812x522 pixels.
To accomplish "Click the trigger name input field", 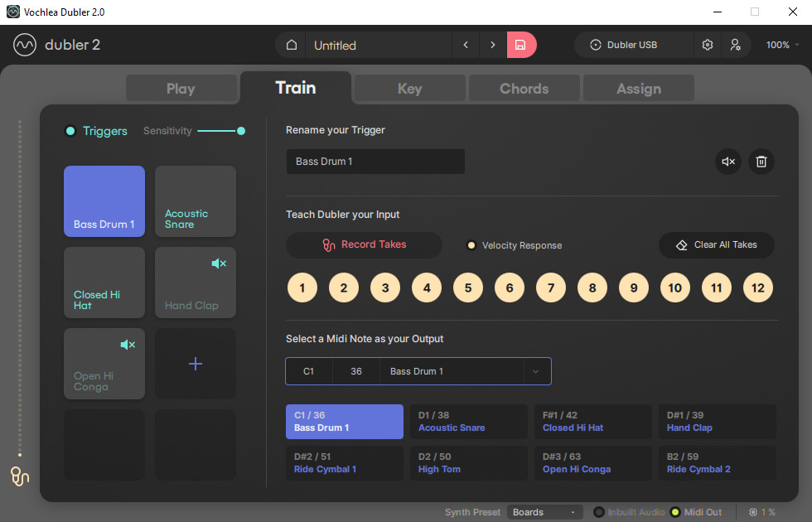I will (375, 162).
